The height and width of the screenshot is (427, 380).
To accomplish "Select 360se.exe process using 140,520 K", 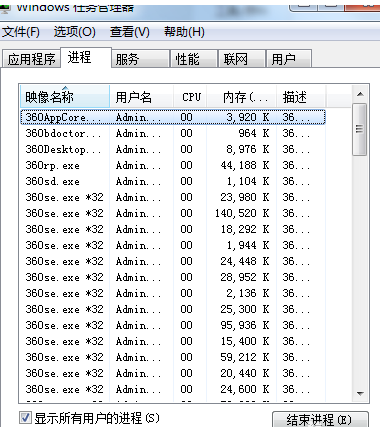I will [x=173, y=213].
